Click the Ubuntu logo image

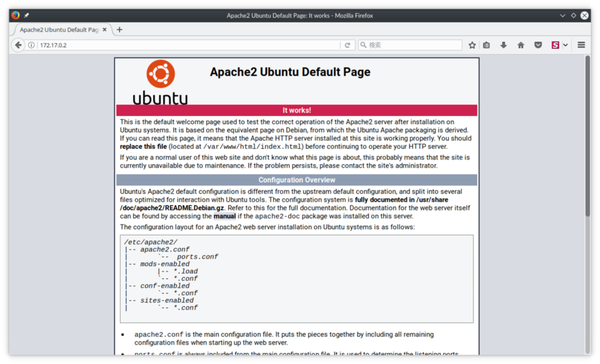160,82
